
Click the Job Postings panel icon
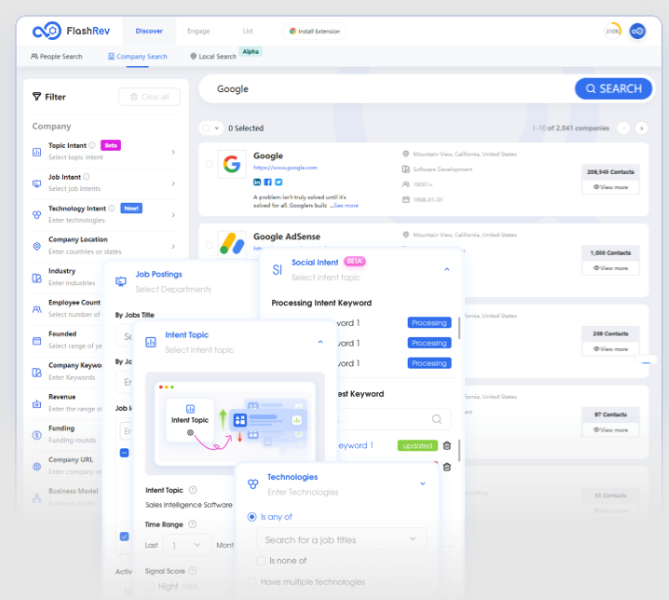coord(121,281)
